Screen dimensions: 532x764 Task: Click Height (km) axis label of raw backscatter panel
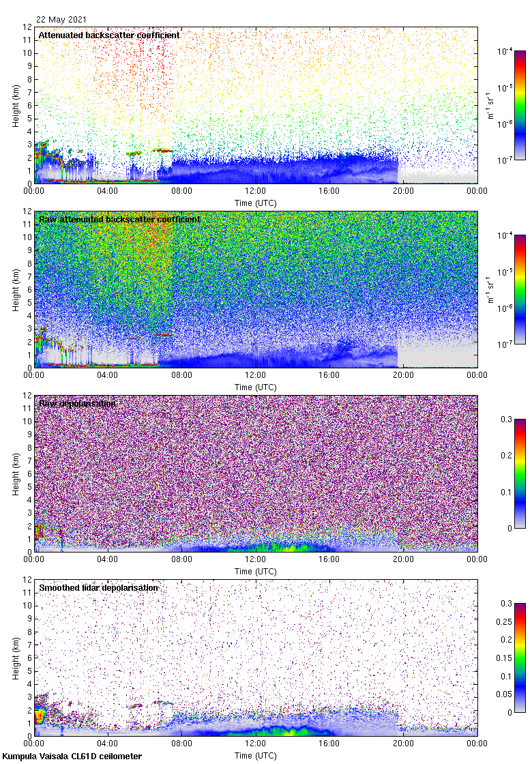(16, 290)
